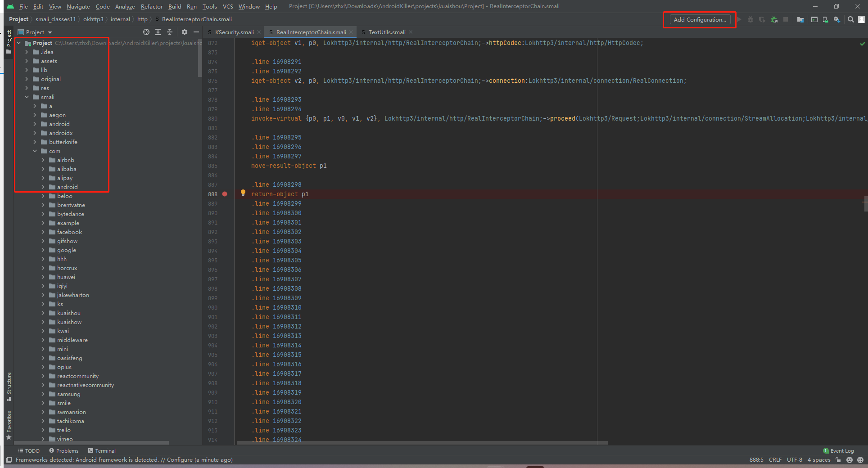Collapse the smali folder node
This screenshot has width=868, height=468.
[27, 97]
